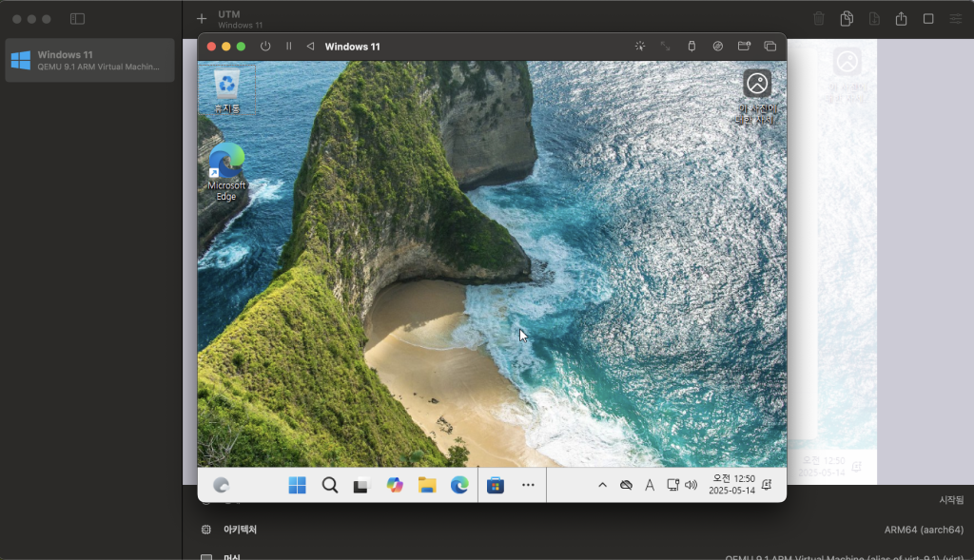Click the ARM64 (aarch64) value text
The width and height of the screenshot is (974, 560).
[x=924, y=530]
